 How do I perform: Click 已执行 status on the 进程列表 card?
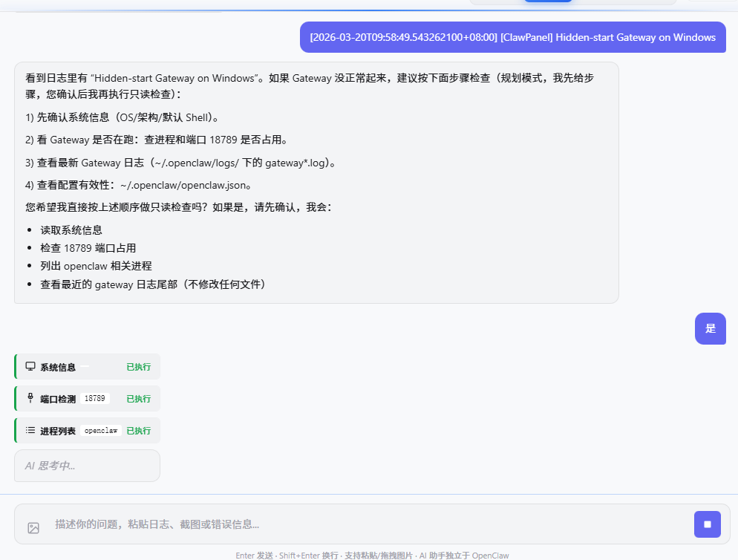click(138, 430)
